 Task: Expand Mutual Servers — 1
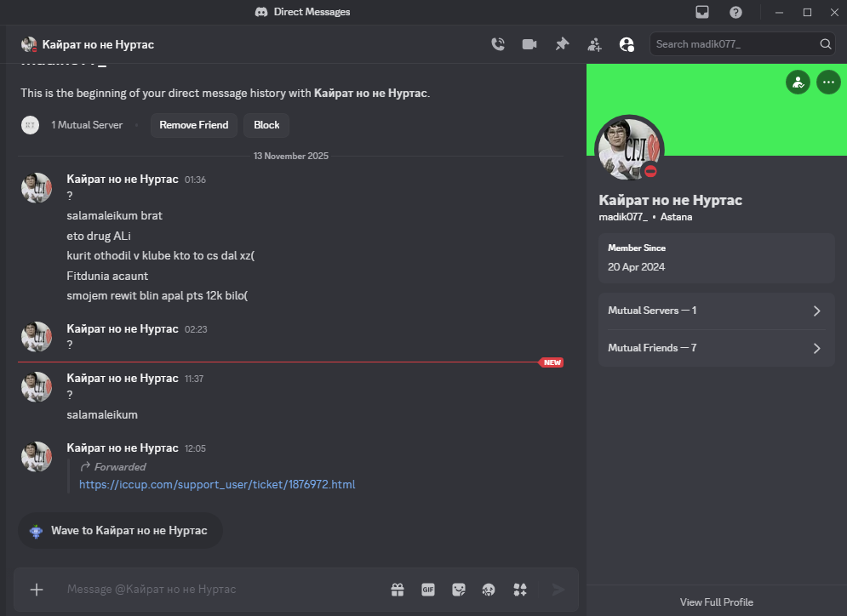click(x=716, y=311)
